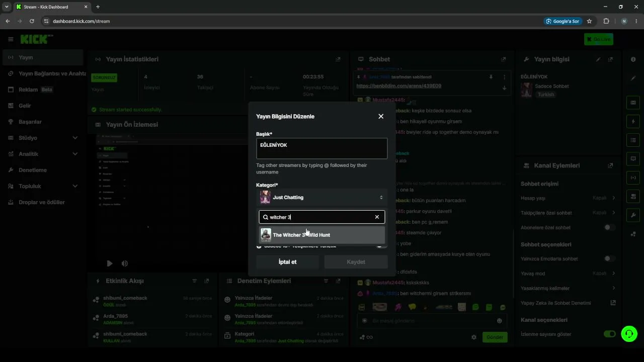Viewport: 644px width, 362px height.
Task: Pop out the Kanal Eylemleri panel
Action: pos(610,165)
